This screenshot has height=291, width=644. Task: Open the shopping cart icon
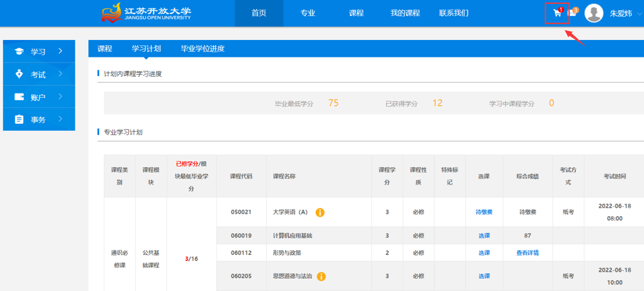[x=557, y=14]
